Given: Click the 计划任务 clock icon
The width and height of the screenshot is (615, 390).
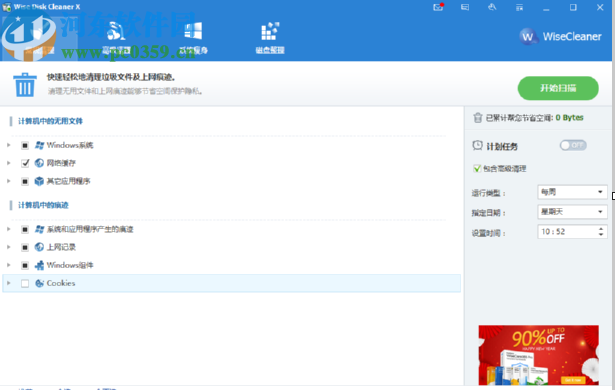Looking at the screenshot, I should (x=477, y=146).
